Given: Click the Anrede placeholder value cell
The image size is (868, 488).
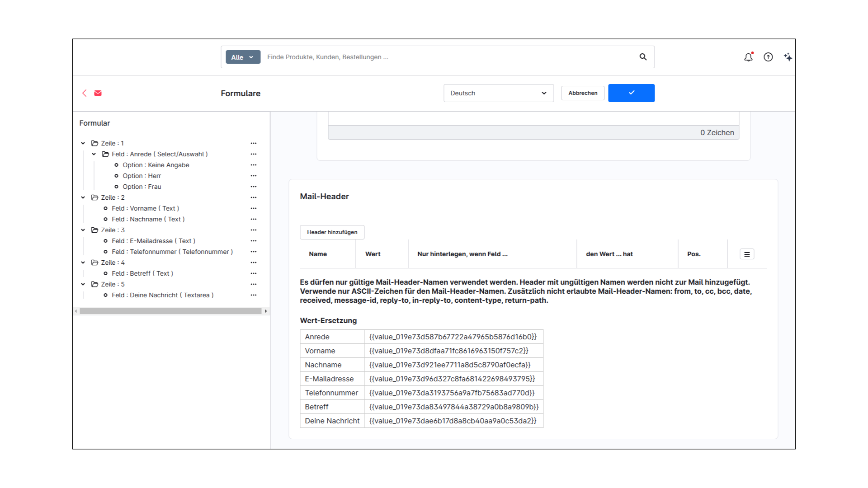Looking at the screenshot, I should point(453,337).
